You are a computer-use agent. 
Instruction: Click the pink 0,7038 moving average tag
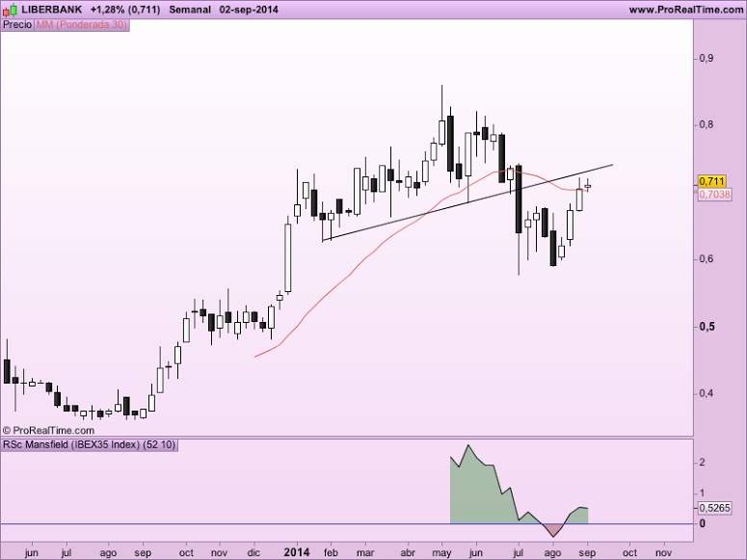tap(714, 194)
